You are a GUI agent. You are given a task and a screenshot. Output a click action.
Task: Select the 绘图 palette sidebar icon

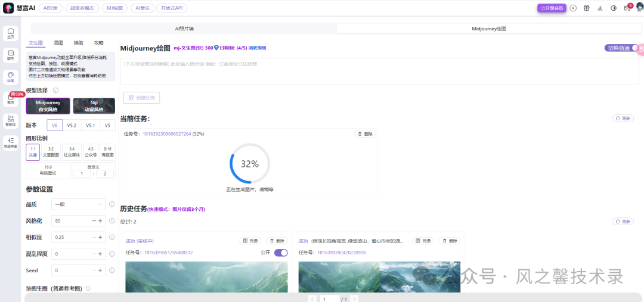(x=11, y=77)
